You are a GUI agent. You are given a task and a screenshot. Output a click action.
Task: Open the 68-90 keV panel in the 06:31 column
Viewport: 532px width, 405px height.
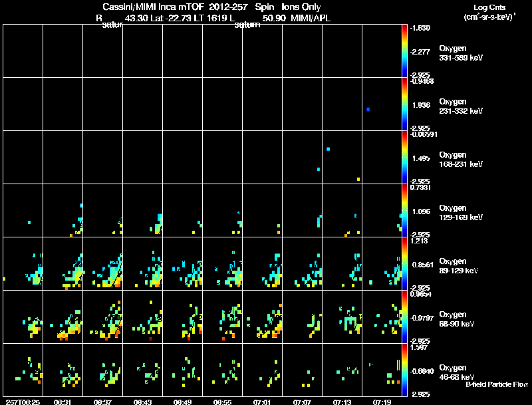[63, 317]
